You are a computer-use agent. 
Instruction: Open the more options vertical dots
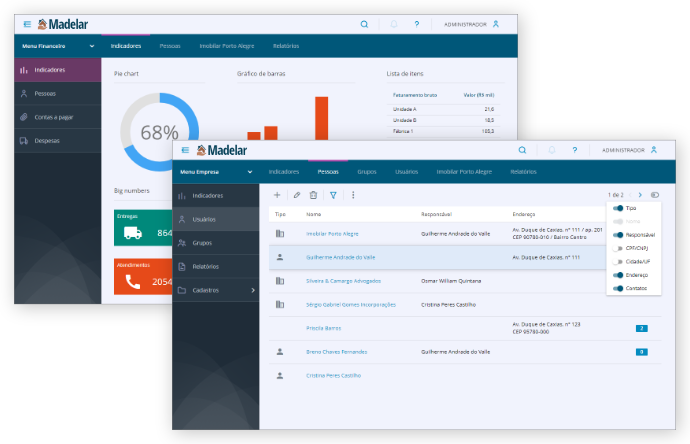click(353, 195)
